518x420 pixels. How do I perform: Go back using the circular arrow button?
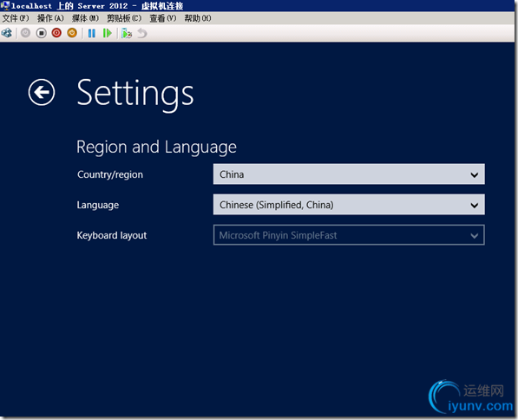tap(42, 93)
